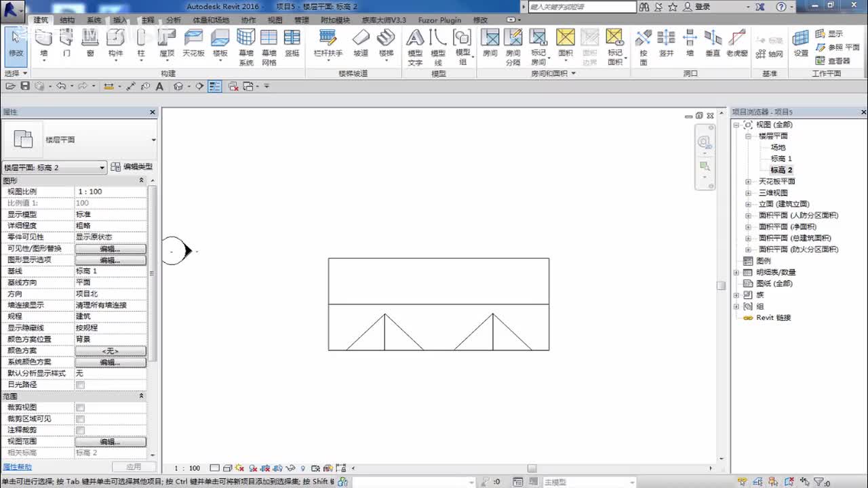Choose the 模型文字 model text tool
Image resolution: width=868 pixels, height=488 pixels.
(415, 47)
